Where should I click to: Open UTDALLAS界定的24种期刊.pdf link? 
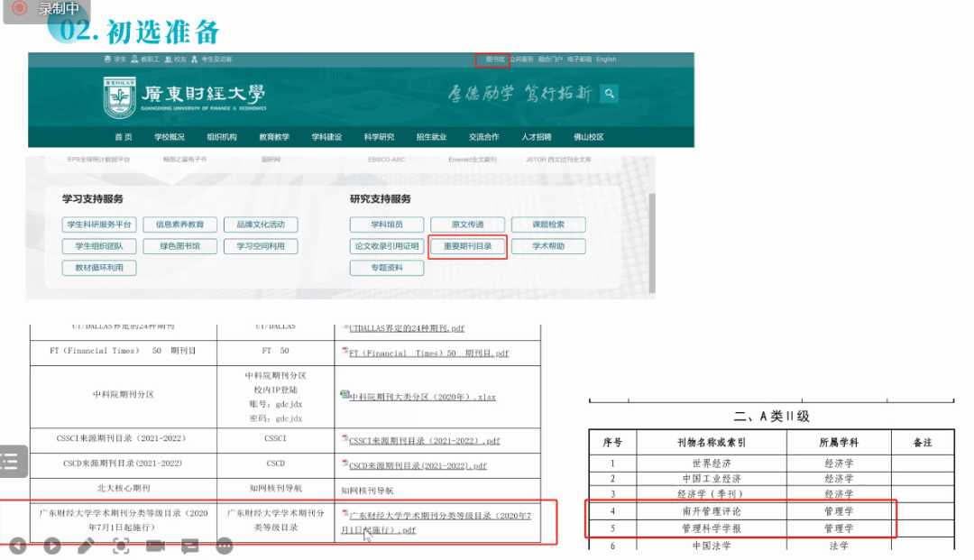406,328
